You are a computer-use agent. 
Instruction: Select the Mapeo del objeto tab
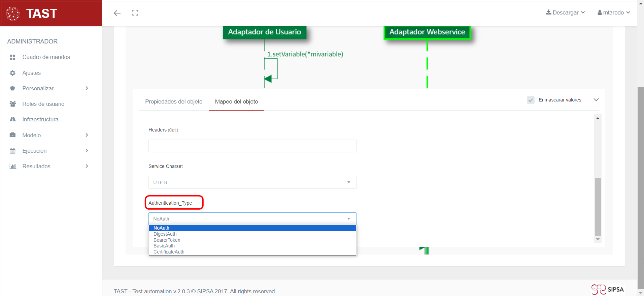[236, 101]
